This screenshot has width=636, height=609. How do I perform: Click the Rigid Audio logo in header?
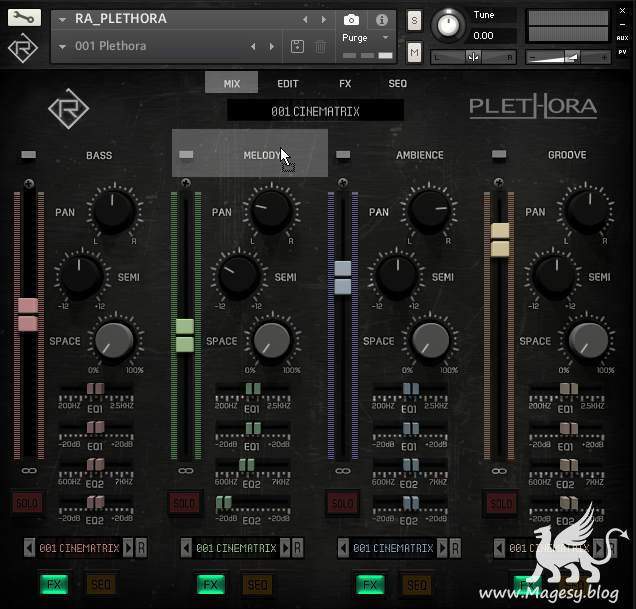point(23,48)
